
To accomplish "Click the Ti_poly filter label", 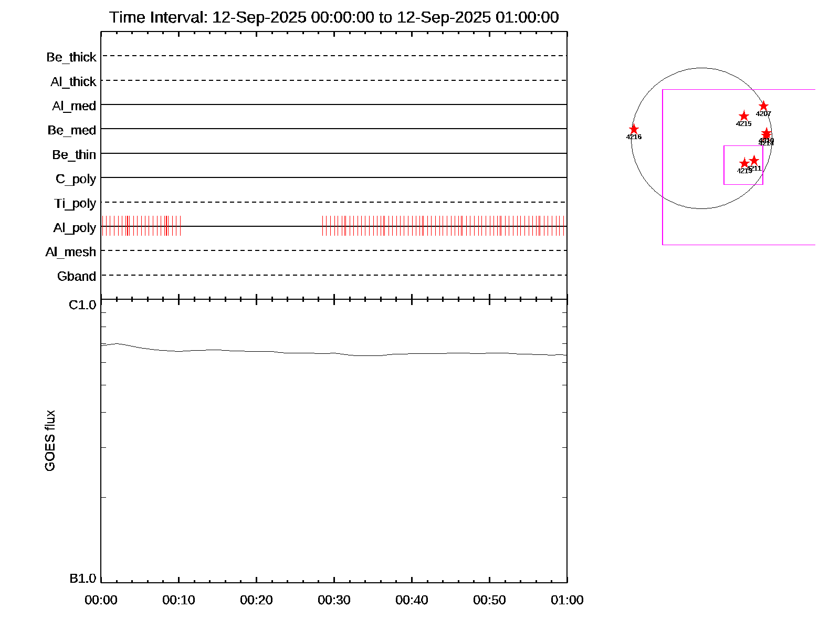I will pos(75,204).
